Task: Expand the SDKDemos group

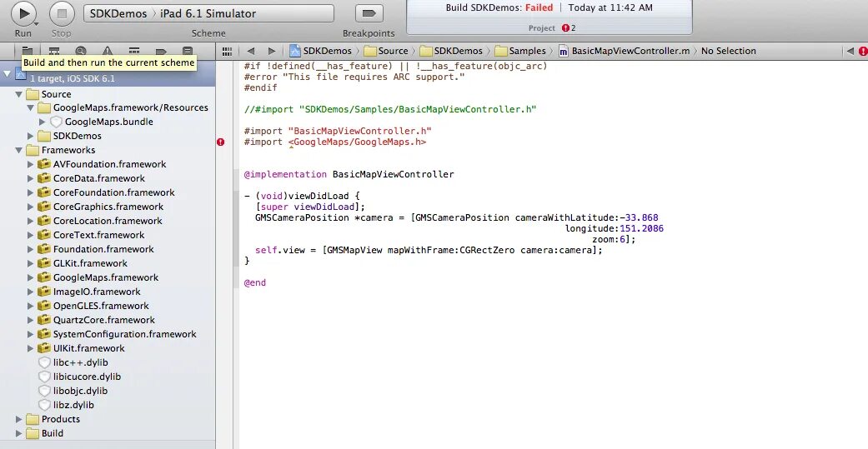Action: pyautogui.click(x=31, y=136)
